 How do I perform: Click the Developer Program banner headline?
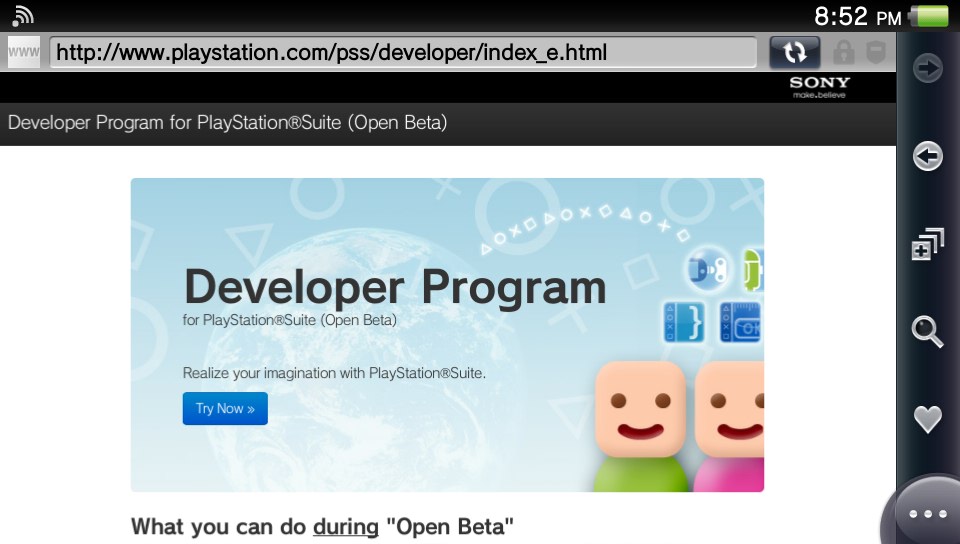pos(395,287)
